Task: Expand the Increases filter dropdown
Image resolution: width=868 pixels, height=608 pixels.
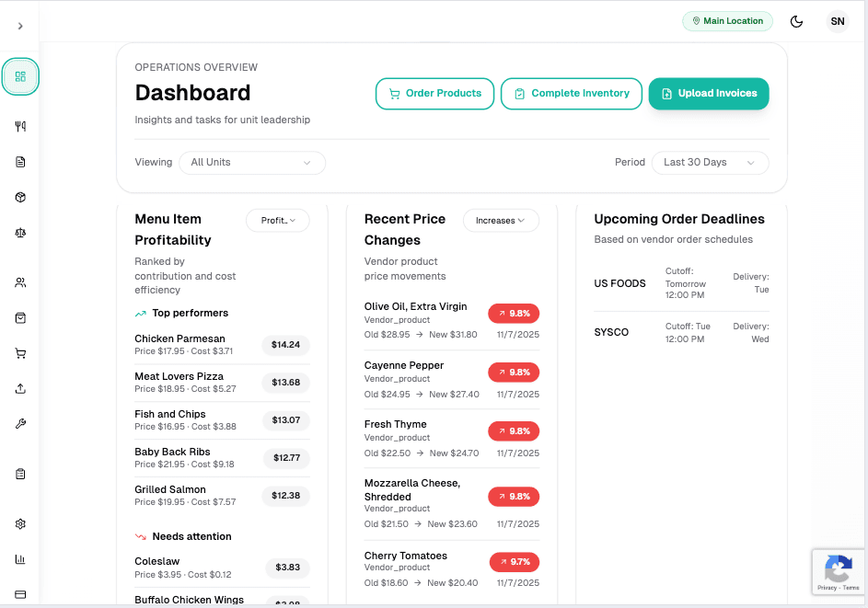Action: click(501, 221)
